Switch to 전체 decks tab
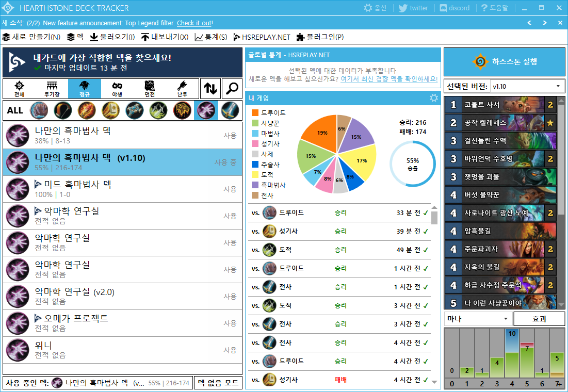Image resolution: width=568 pixels, height=392 pixels. (x=19, y=89)
